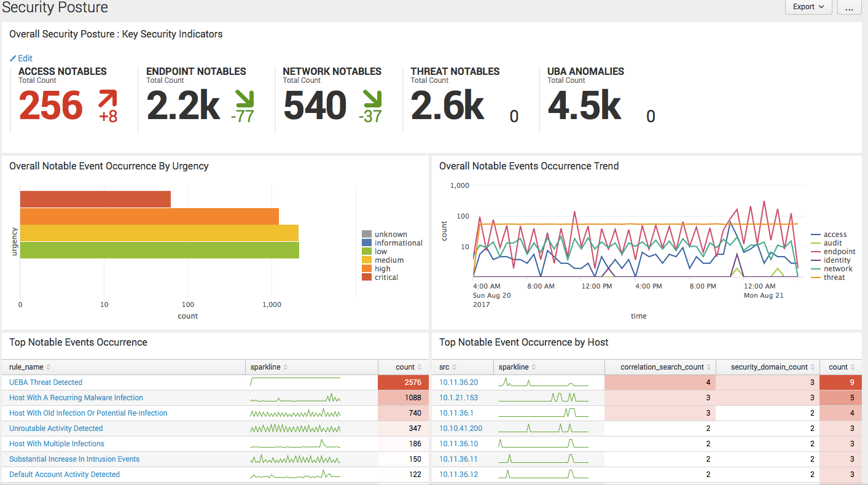Open the Export dropdown

point(807,7)
